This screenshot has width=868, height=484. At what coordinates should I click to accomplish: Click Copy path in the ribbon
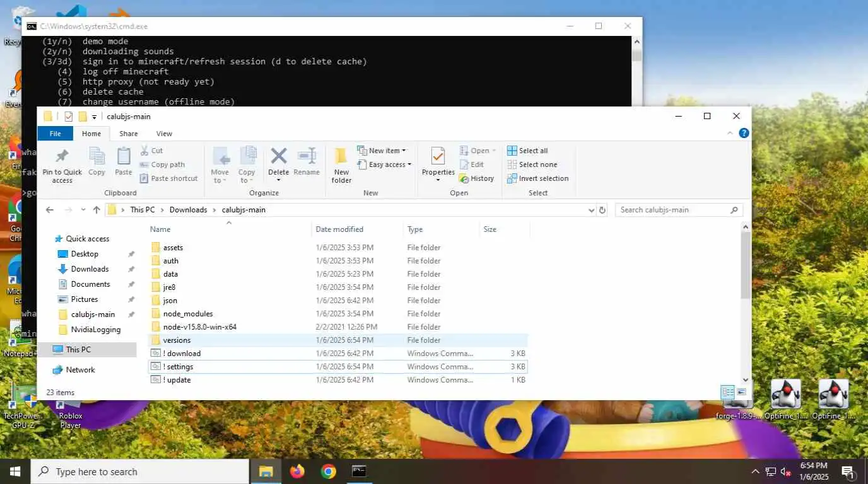tap(162, 164)
